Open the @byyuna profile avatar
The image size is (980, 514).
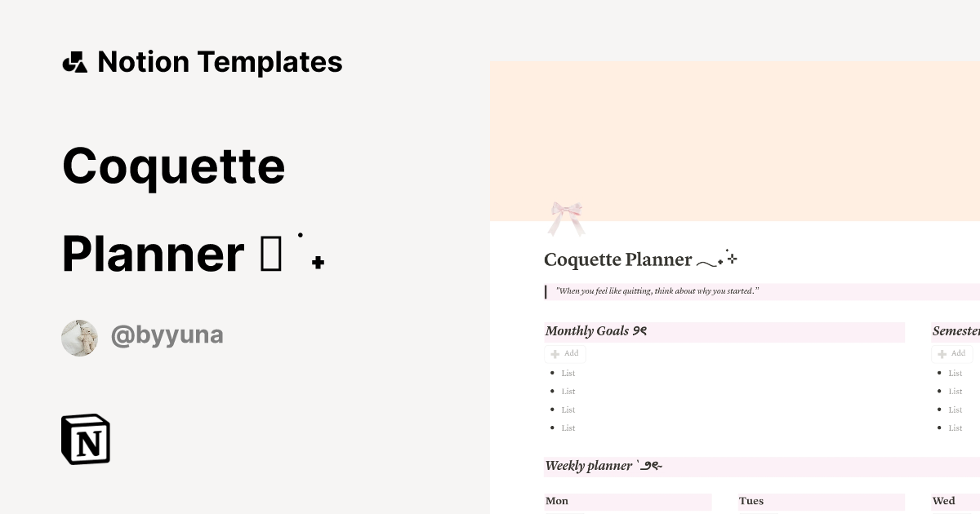tap(79, 335)
